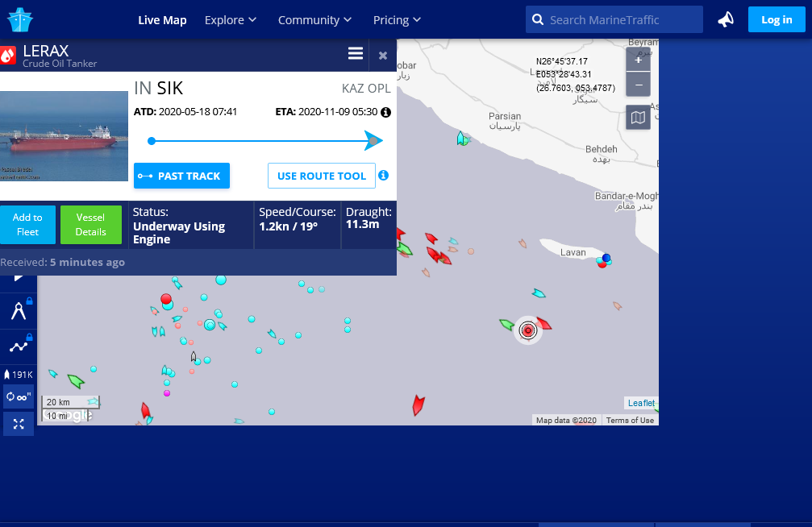Select the blue dot marker at Lavan island

point(606,257)
